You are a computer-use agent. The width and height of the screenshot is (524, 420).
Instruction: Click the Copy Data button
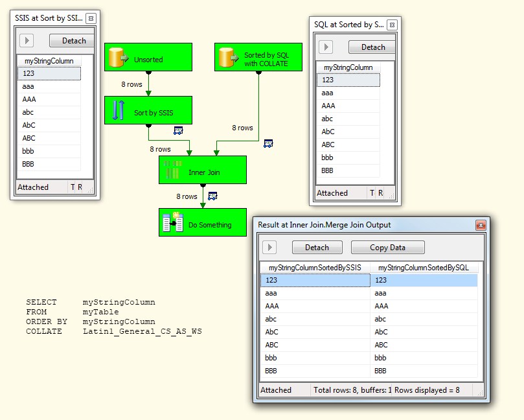(x=387, y=248)
